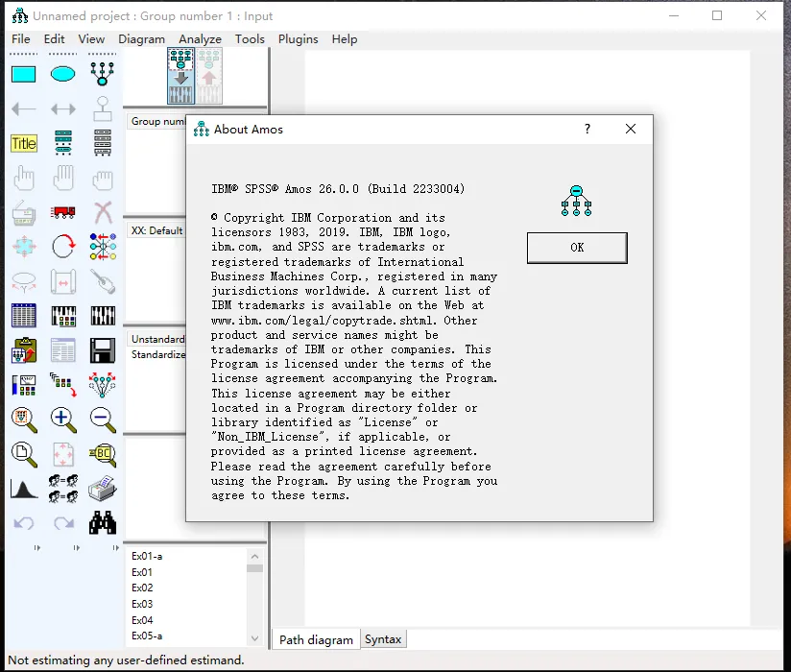Open the View menu
This screenshot has width=791, height=672.
[x=91, y=38]
